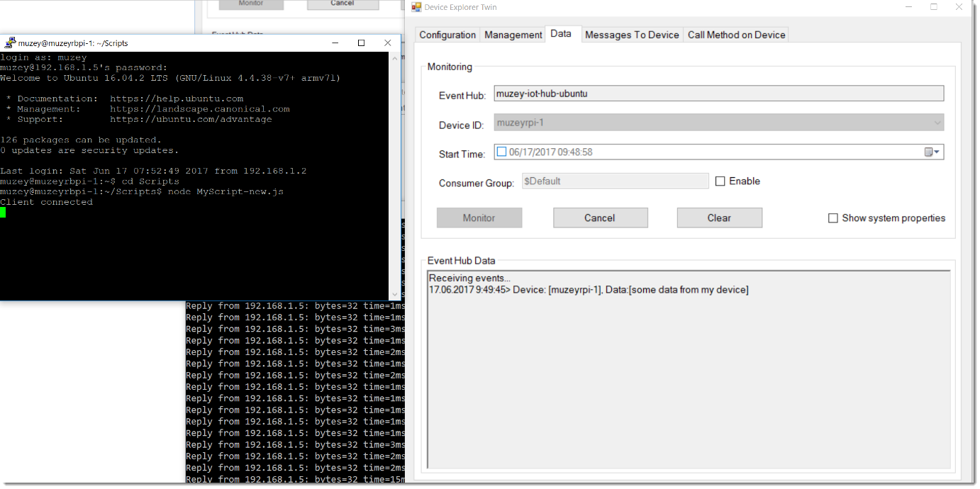Select the Data tab
This screenshot has width=980, height=489.
[x=561, y=33]
